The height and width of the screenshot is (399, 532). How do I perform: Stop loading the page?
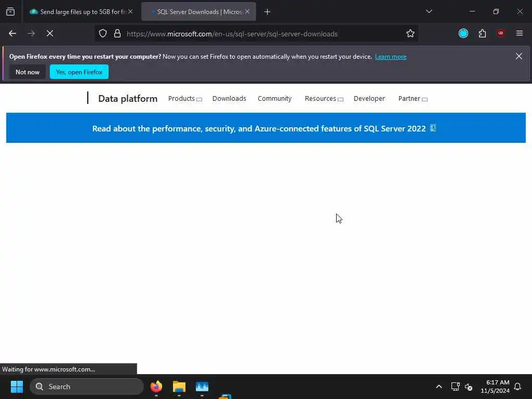pos(50,33)
